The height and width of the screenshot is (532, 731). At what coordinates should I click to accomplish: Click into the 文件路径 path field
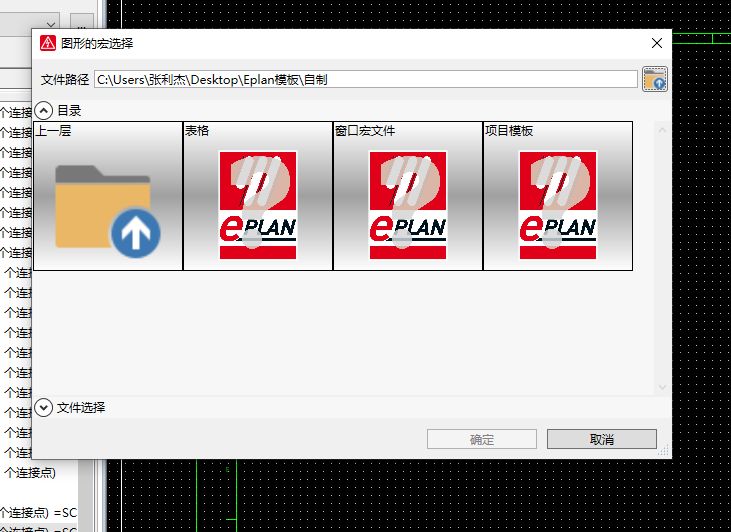[366, 79]
